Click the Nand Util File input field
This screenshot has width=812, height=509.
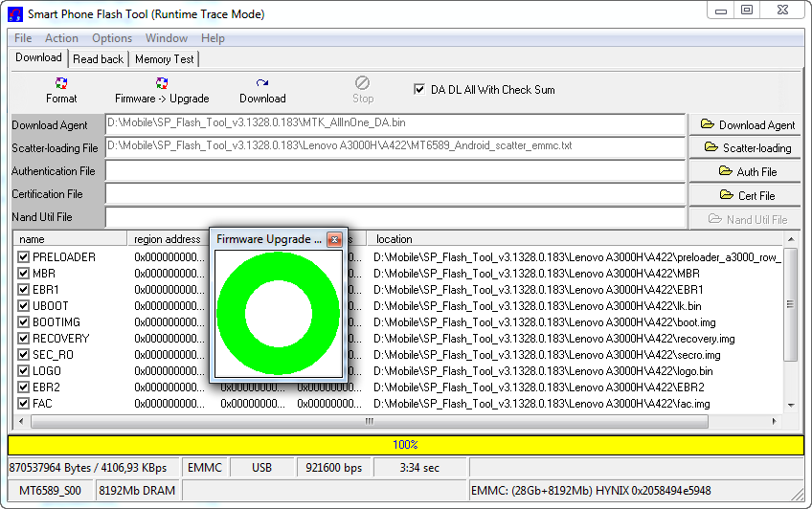pyautogui.click(x=395, y=217)
